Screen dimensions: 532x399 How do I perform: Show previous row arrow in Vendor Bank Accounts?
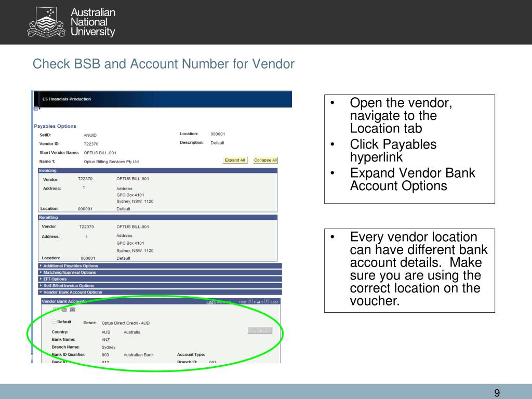250,301
